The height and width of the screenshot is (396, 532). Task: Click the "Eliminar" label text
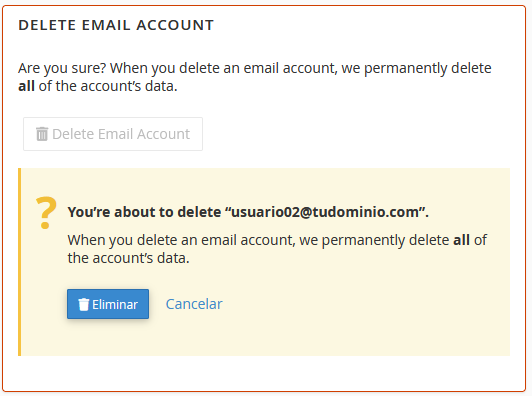pos(115,304)
